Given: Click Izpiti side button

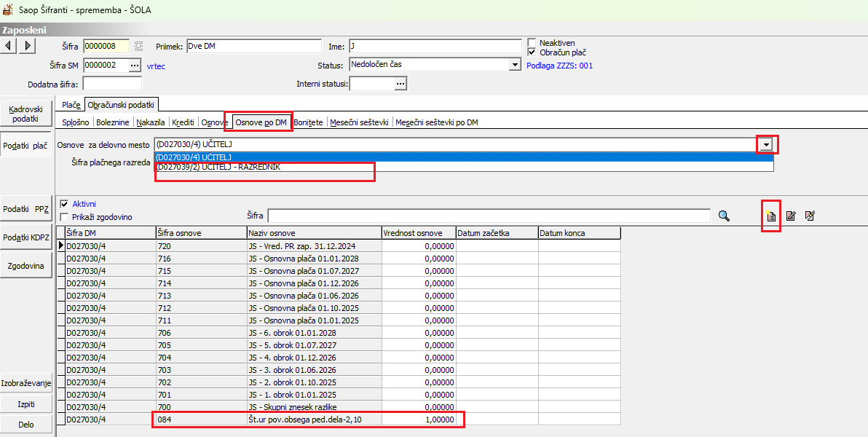Looking at the screenshot, I should [25, 403].
